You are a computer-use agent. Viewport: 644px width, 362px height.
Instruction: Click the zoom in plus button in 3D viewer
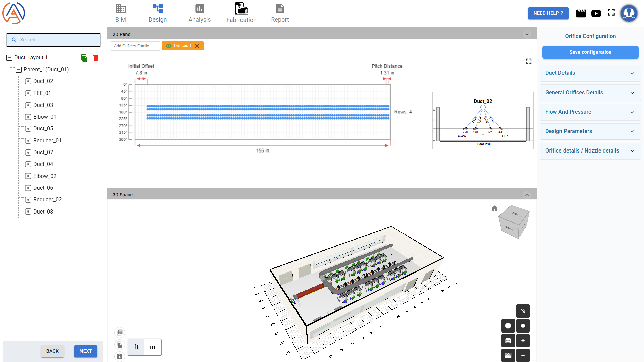point(523,341)
